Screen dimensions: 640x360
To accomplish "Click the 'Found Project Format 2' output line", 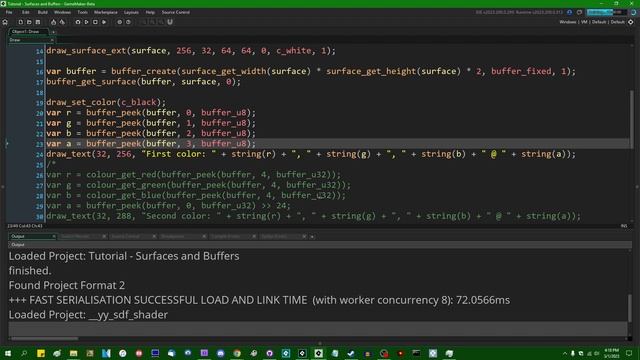I will 67,285.
